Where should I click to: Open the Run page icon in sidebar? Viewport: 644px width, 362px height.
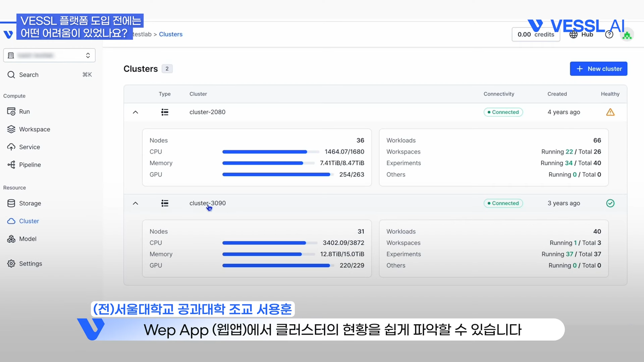click(x=11, y=111)
